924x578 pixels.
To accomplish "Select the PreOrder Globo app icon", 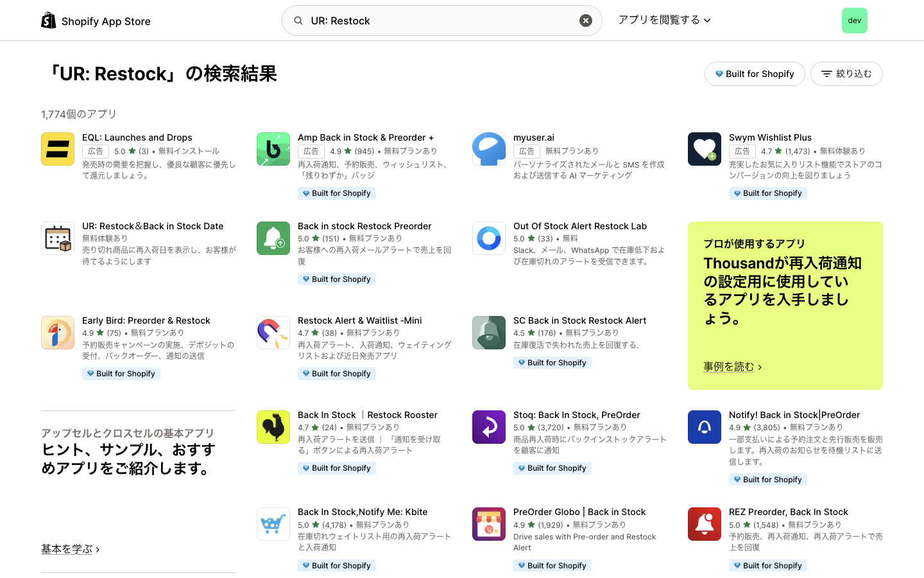I will [489, 524].
